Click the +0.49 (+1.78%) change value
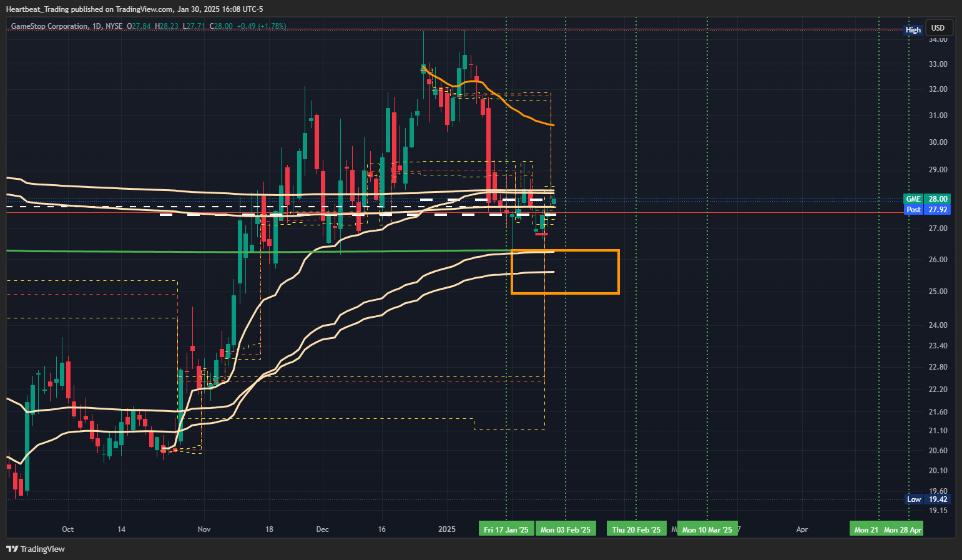Screen dimensions: 962x560 [262, 26]
